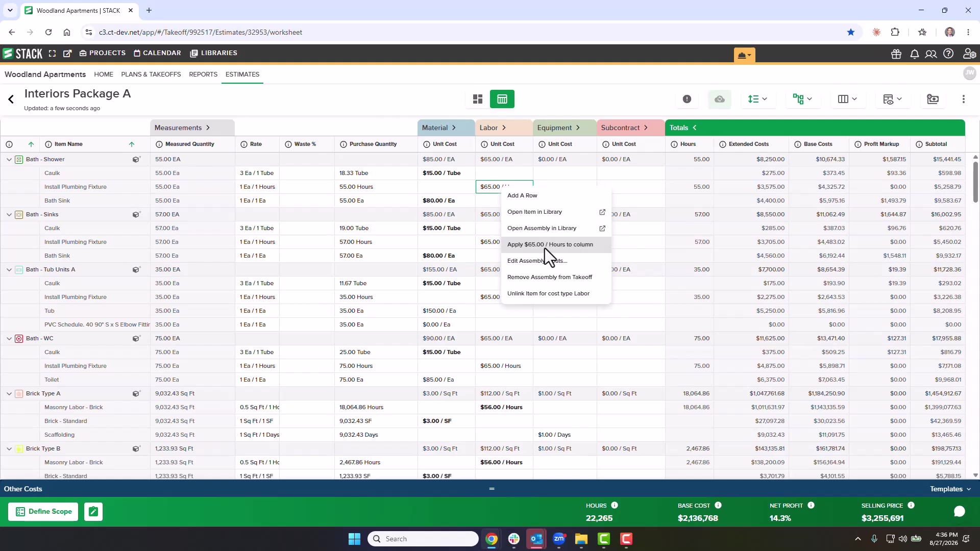
Task: Collapse the Totals column group
Action: pyautogui.click(x=695, y=128)
